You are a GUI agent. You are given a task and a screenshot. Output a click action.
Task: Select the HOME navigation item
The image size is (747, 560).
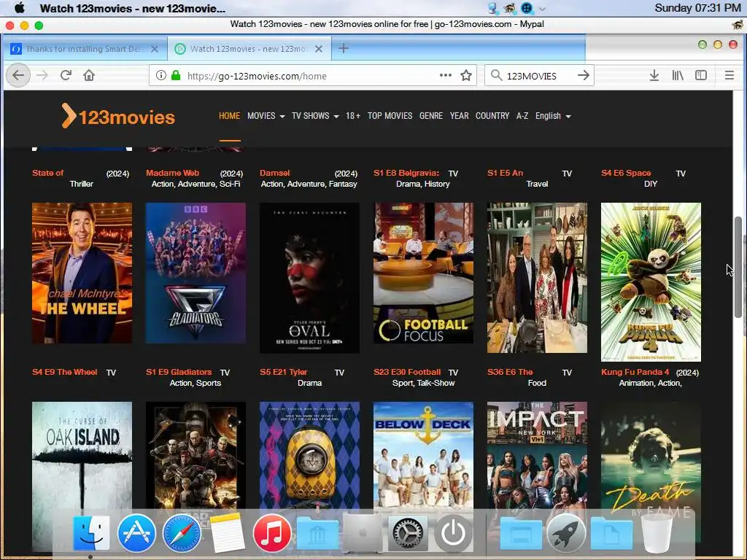229,116
